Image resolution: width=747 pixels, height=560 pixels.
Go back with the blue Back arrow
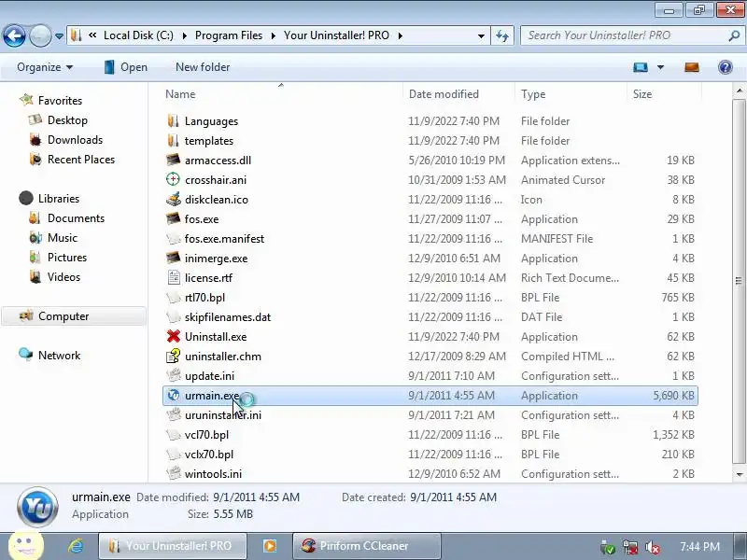click(14, 35)
